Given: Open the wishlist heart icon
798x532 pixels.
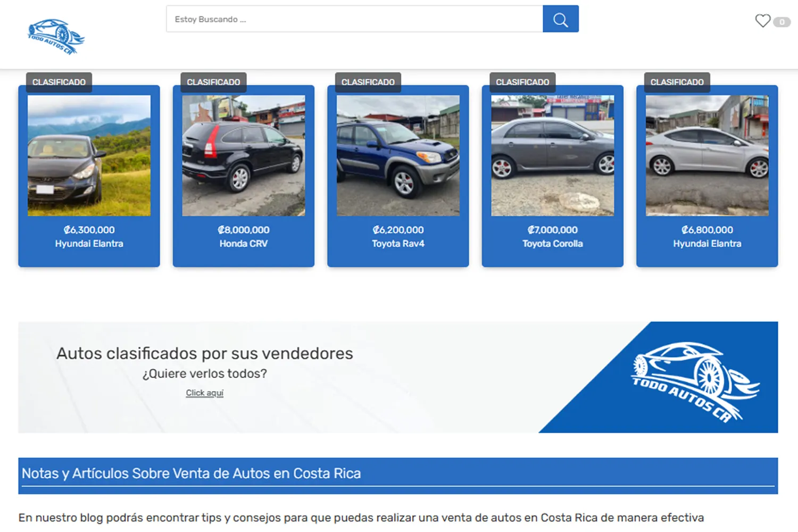Looking at the screenshot, I should (x=762, y=21).
